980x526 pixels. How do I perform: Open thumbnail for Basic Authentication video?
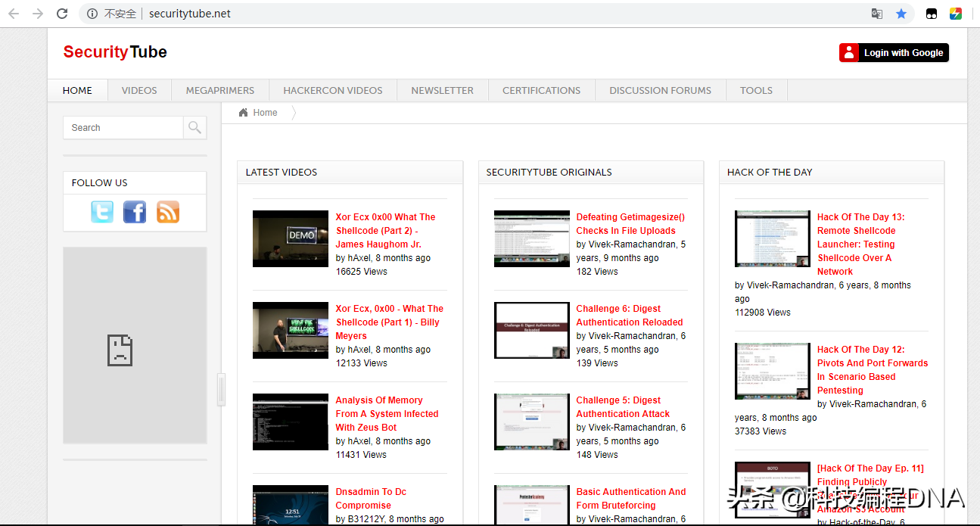(x=532, y=504)
